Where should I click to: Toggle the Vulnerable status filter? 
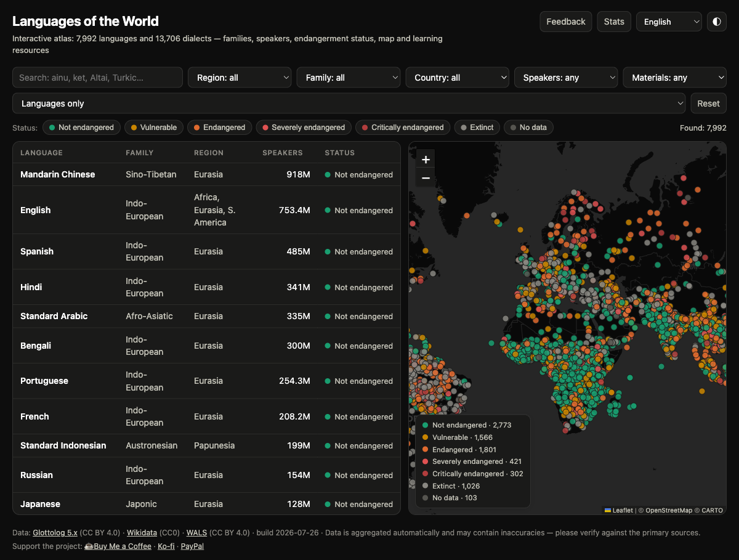point(153,128)
